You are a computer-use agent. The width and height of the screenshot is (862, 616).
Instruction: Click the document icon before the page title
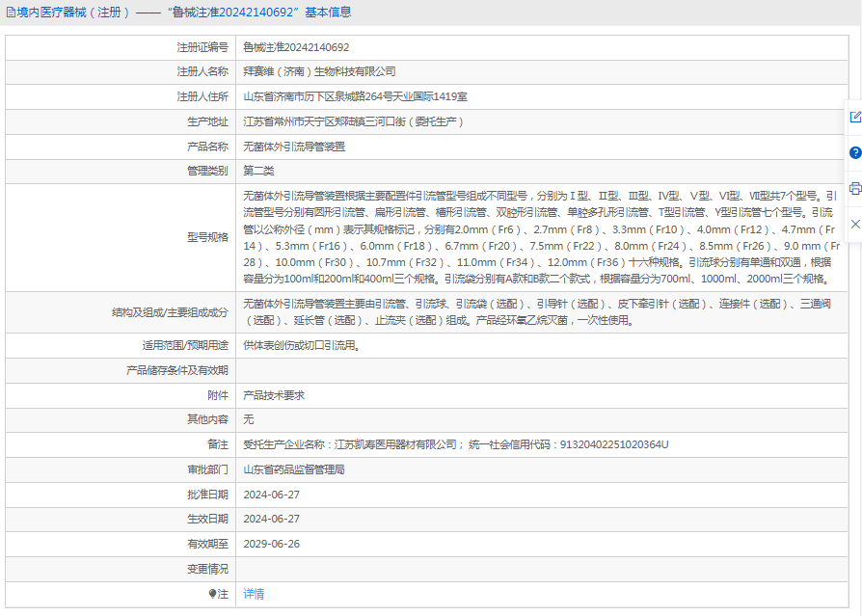click(11, 13)
